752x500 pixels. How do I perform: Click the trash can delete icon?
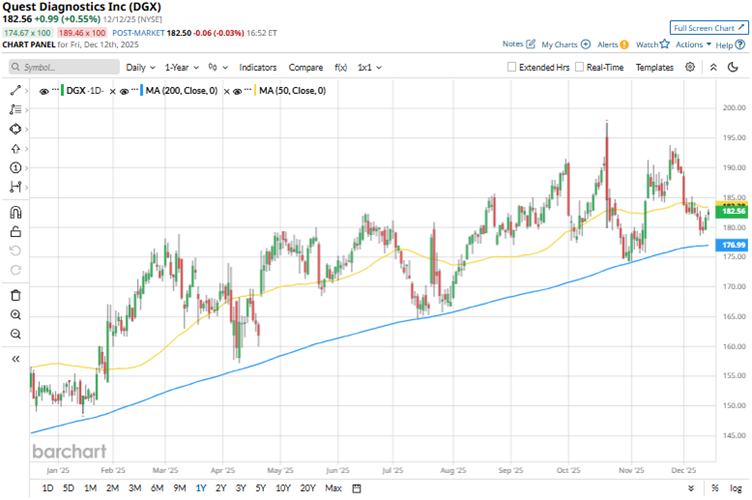[15, 295]
